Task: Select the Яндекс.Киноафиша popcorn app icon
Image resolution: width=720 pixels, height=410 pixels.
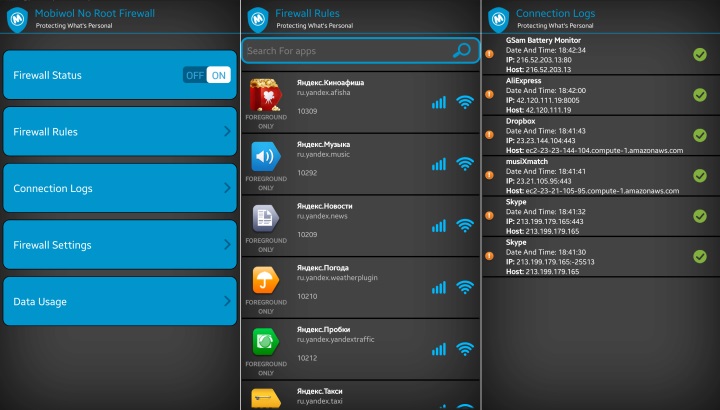Action: (265, 95)
